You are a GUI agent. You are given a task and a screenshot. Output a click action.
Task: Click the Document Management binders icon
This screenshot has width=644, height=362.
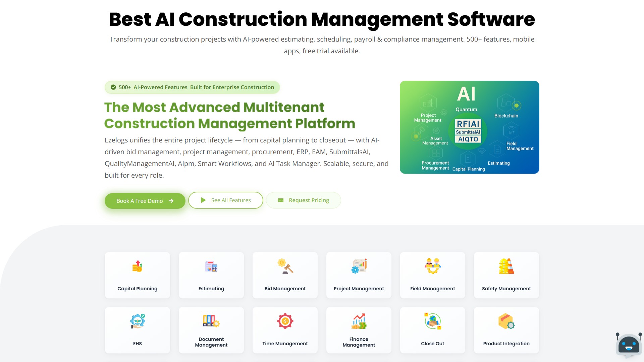(x=211, y=321)
